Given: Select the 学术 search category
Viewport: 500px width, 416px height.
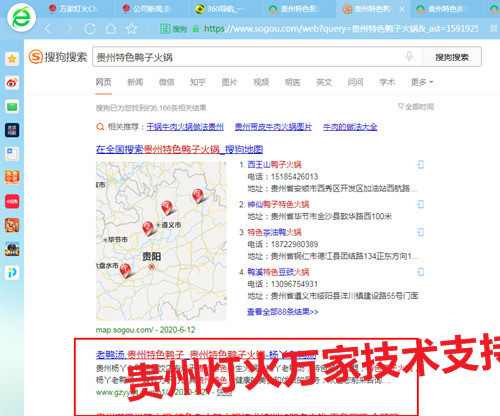Looking at the screenshot, I should pos(387,82).
